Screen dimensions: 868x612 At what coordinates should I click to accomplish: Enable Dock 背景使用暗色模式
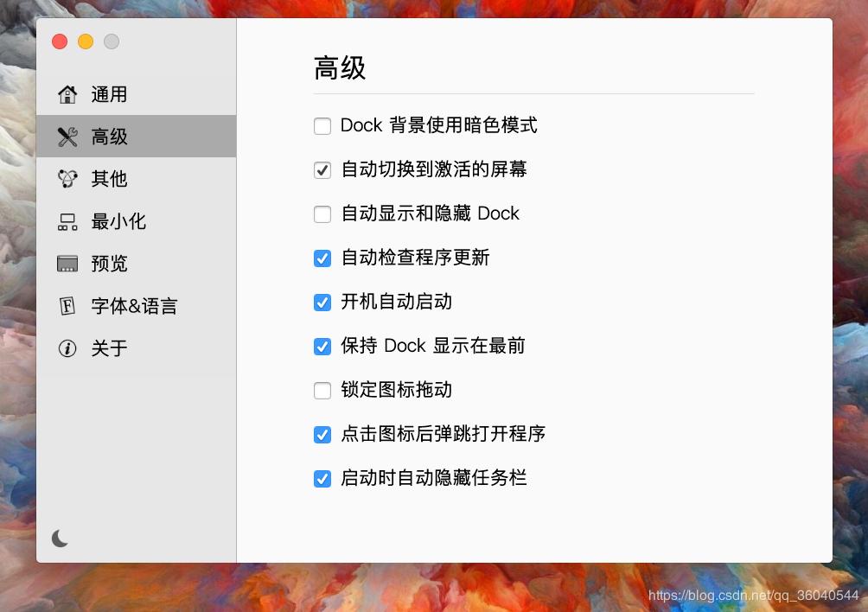pos(322,125)
